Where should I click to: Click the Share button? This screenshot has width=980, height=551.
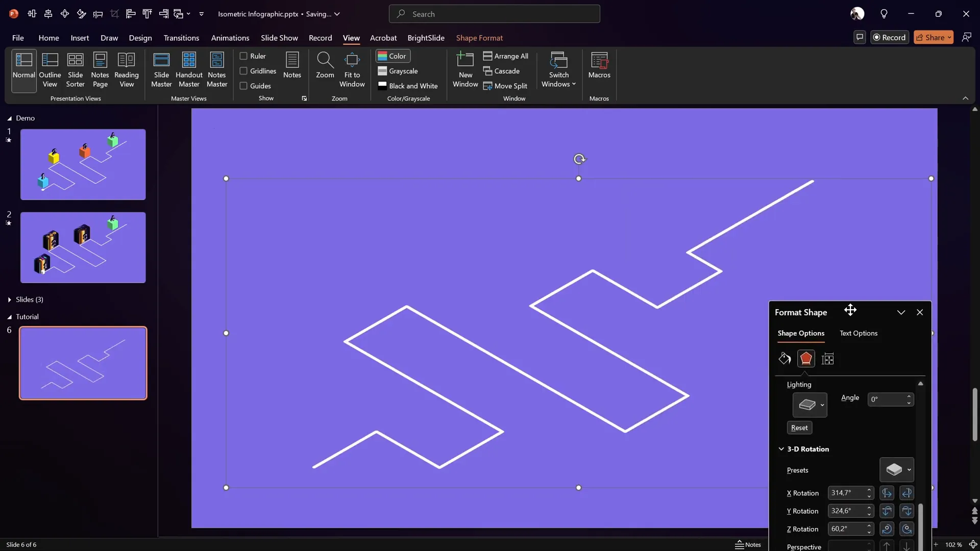click(934, 37)
